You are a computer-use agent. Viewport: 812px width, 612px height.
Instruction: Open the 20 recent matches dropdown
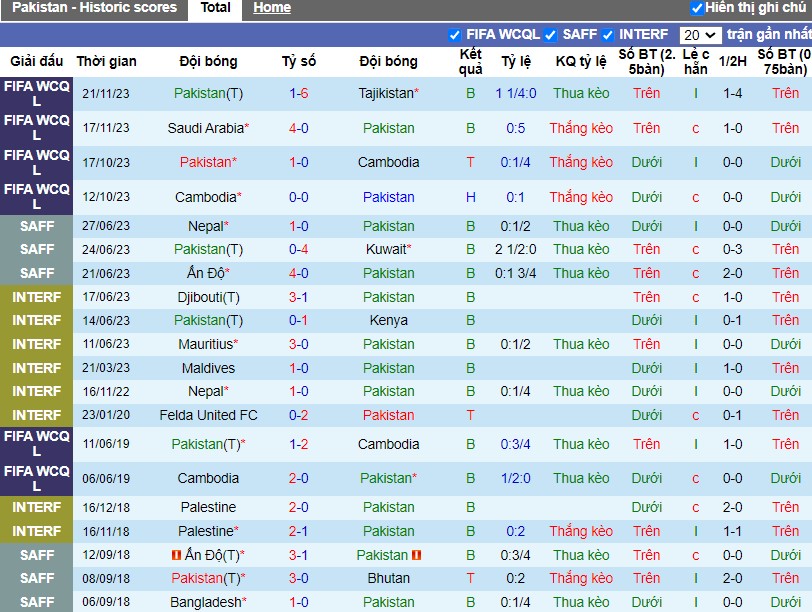point(700,35)
